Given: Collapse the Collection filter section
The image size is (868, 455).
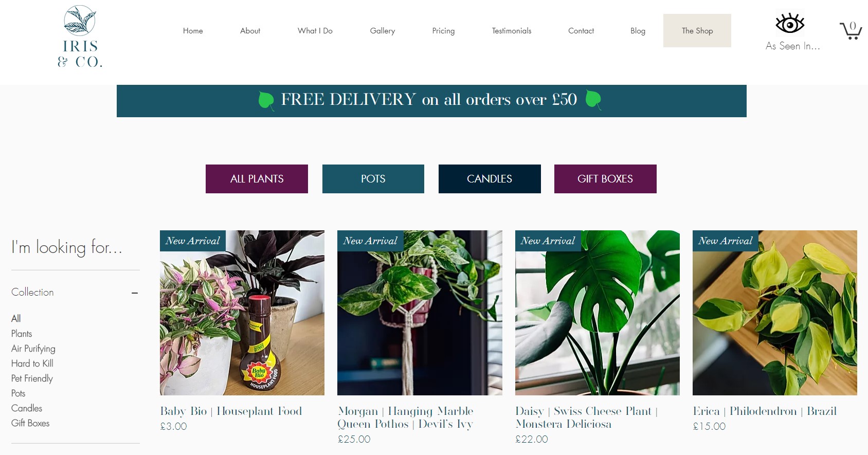Looking at the screenshot, I should 135,293.
